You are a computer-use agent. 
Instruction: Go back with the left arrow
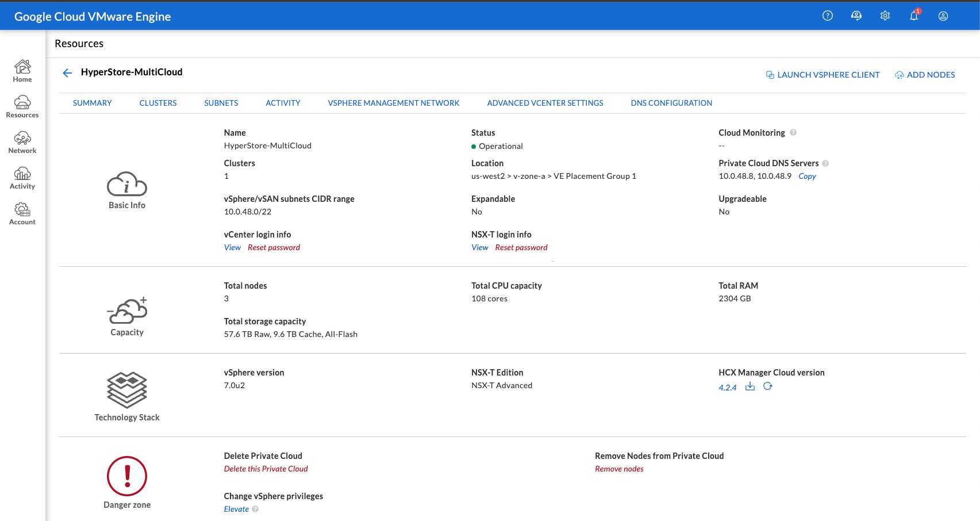tap(67, 73)
